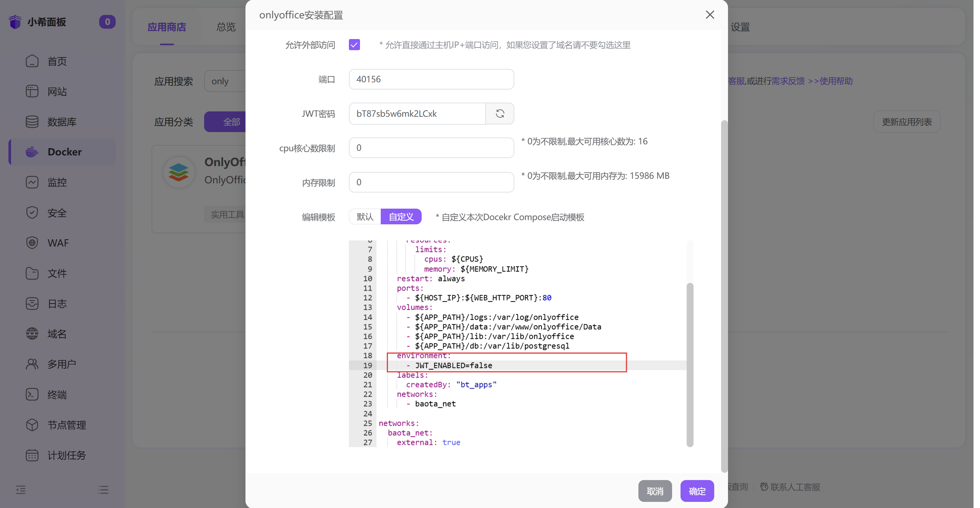Click the 端口 port input field
Image resolution: width=980 pixels, height=508 pixels.
pyautogui.click(x=431, y=79)
